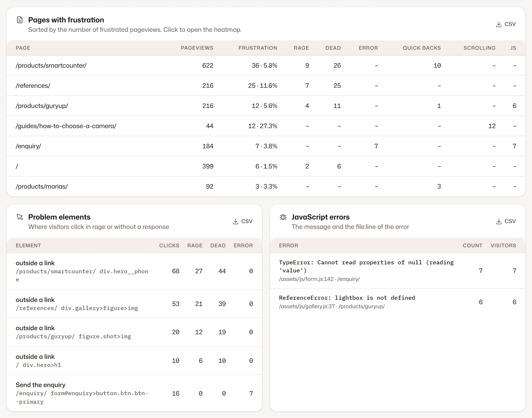Viewport: 532px width, 418px height.
Task: Open heatmap for /products/smartcounter/ page
Action: pyautogui.click(x=266, y=66)
